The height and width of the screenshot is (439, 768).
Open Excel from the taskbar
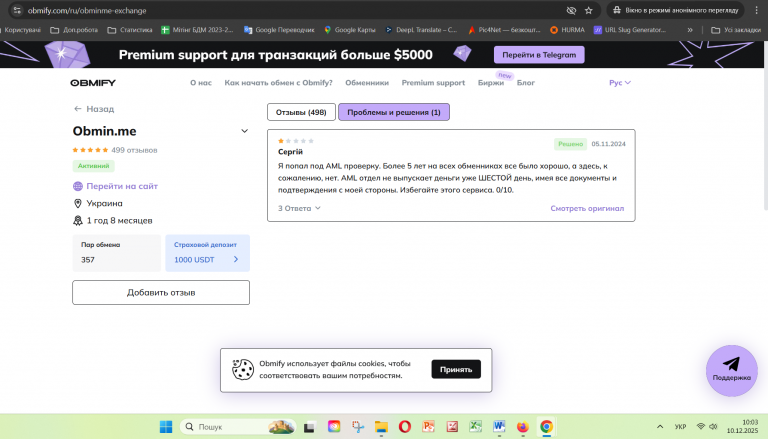[475, 427]
